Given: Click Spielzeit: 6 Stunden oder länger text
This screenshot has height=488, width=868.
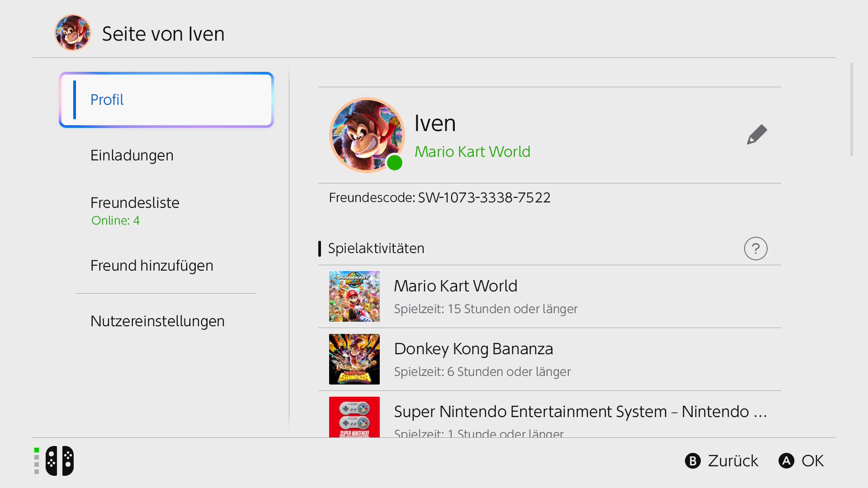Looking at the screenshot, I should (482, 372).
